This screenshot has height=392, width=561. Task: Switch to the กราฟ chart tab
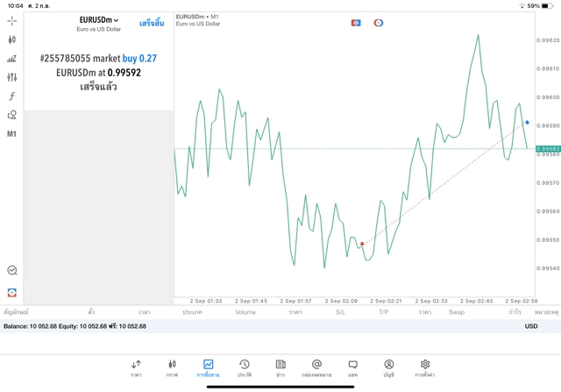[x=172, y=368]
